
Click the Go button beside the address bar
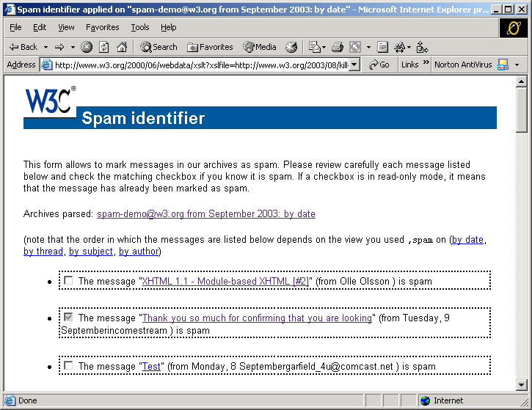point(379,65)
